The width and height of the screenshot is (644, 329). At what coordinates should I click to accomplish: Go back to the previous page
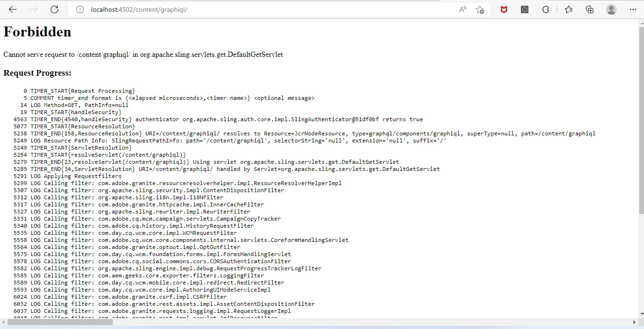13,9
